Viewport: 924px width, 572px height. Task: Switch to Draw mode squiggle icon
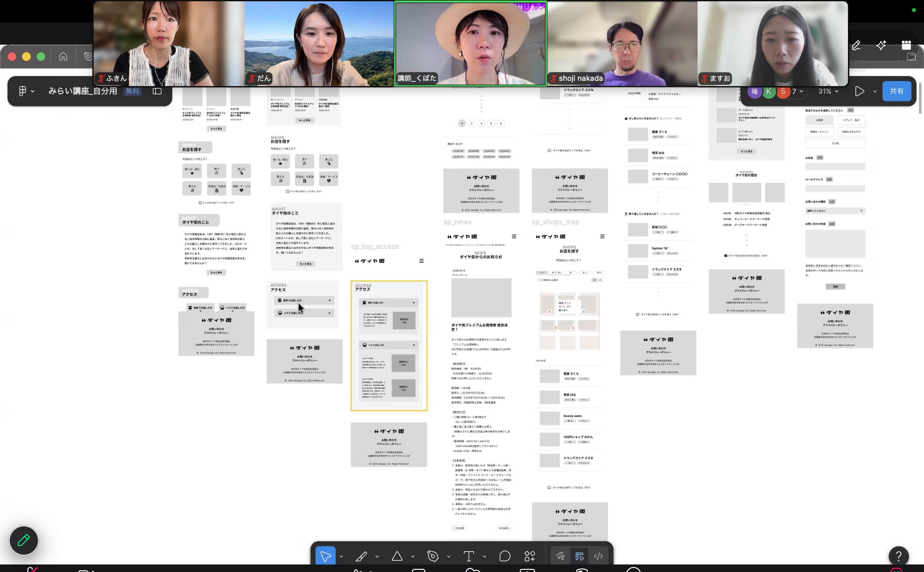pyautogui.click(x=560, y=556)
